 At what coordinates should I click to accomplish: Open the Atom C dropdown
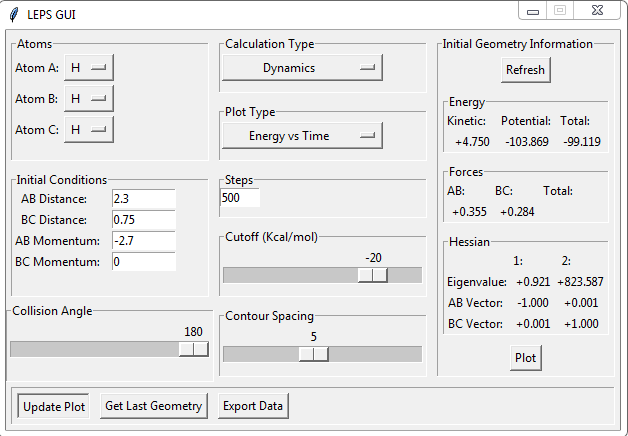click(x=89, y=130)
